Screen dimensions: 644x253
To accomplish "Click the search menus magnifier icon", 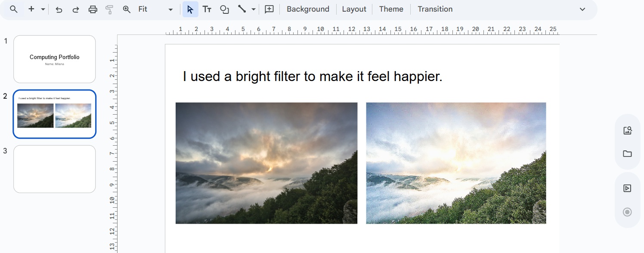I will coord(14,9).
